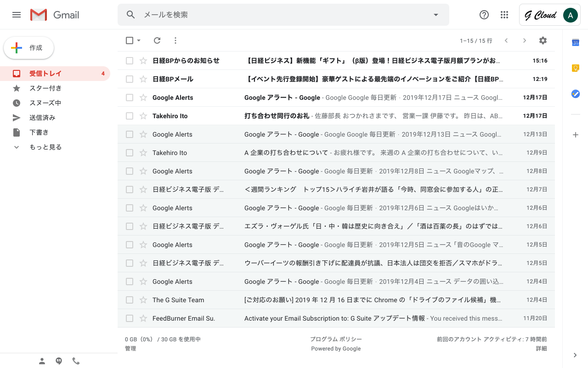Open Google Tasks side panel icon
This screenshot has height=368, width=588.
tap(575, 94)
